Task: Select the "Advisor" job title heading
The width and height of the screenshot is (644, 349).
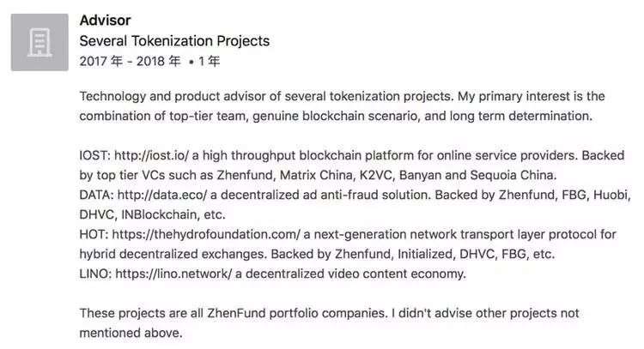Action: pyautogui.click(x=105, y=20)
